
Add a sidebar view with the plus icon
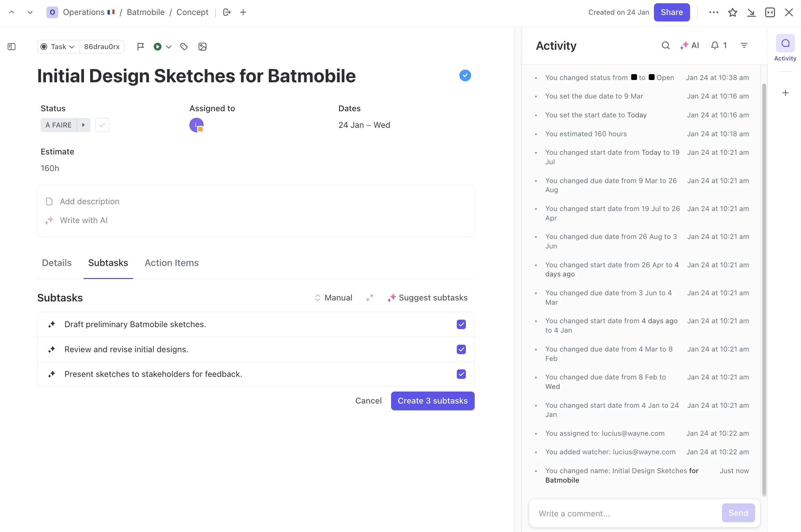[785, 93]
